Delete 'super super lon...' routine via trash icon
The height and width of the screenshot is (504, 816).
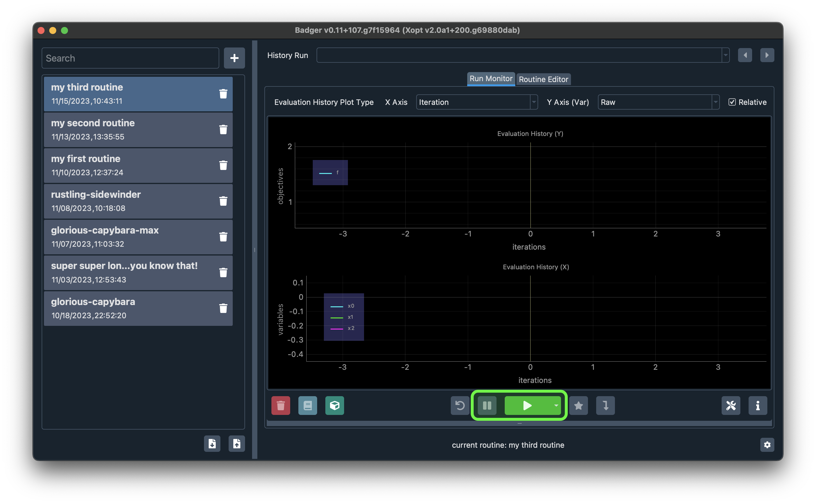pos(223,272)
